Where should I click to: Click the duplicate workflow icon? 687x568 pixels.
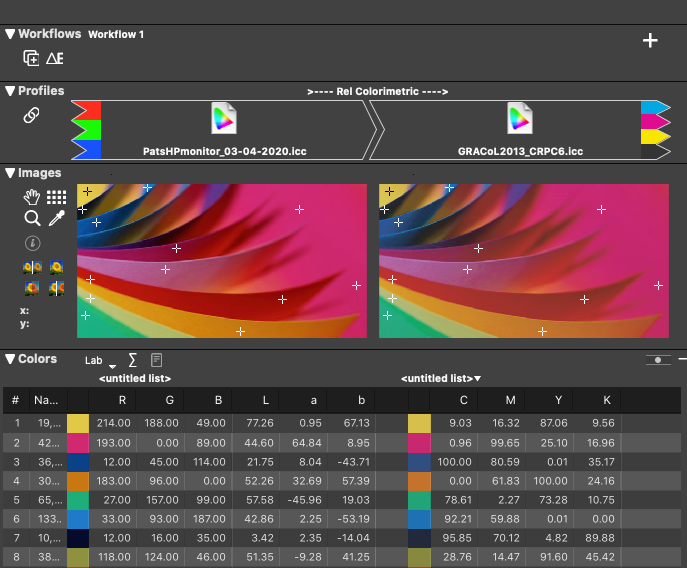point(31,59)
